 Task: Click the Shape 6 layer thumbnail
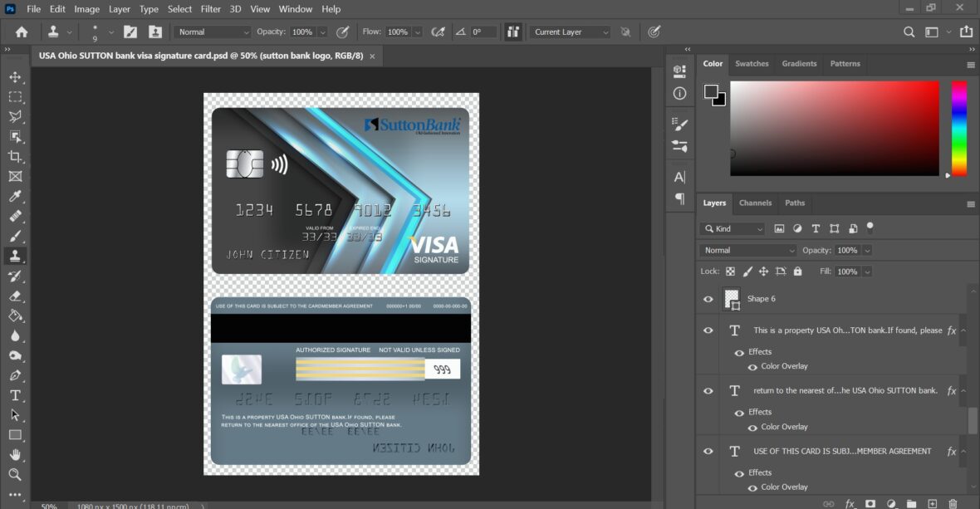[x=731, y=298]
